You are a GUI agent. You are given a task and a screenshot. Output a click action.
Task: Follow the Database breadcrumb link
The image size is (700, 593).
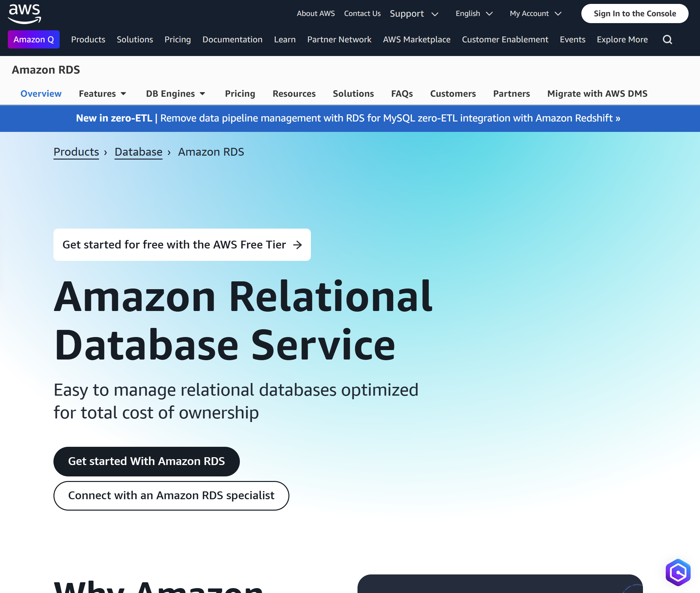point(138,152)
